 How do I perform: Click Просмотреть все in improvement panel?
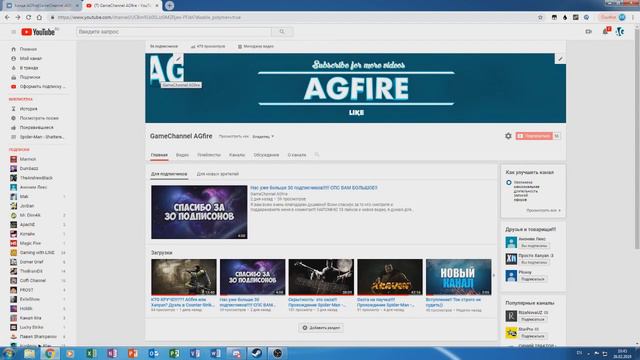pos(543,210)
